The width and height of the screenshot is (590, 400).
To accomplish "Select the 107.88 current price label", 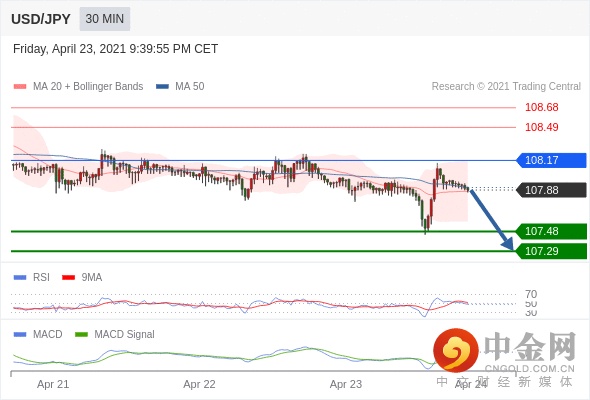I will pyautogui.click(x=551, y=190).
